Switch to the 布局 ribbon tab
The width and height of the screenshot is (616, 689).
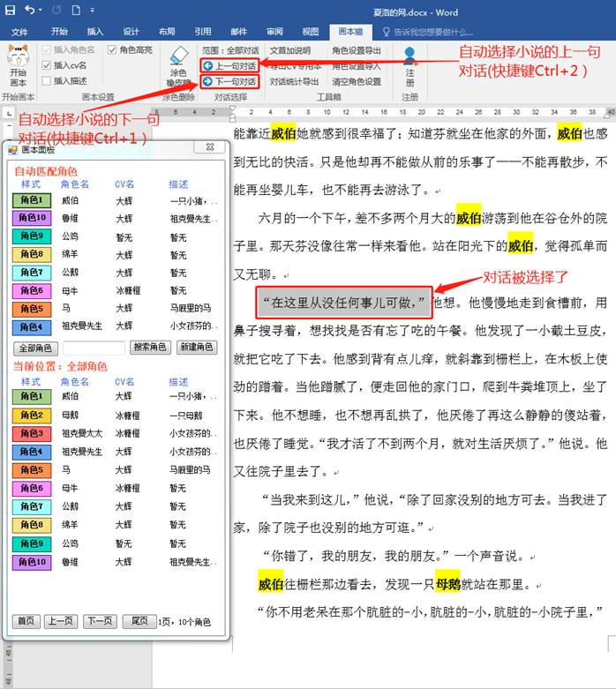tap(167, 32)
